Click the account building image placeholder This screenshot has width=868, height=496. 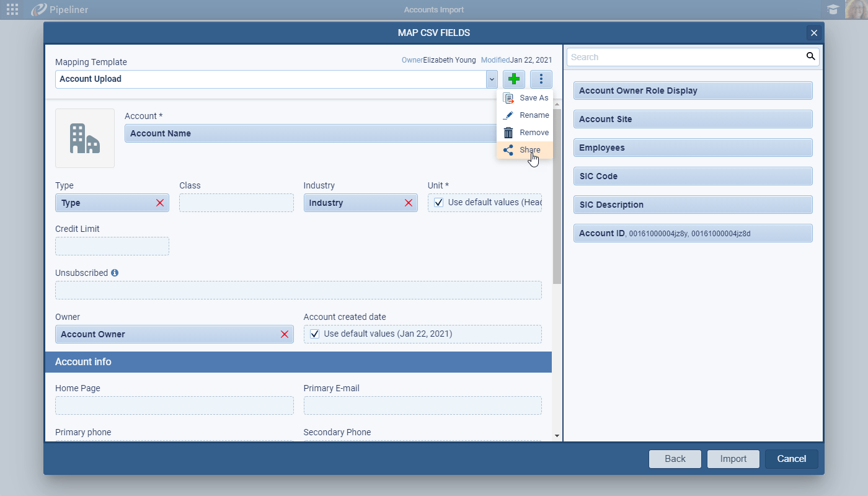(85, 138)
